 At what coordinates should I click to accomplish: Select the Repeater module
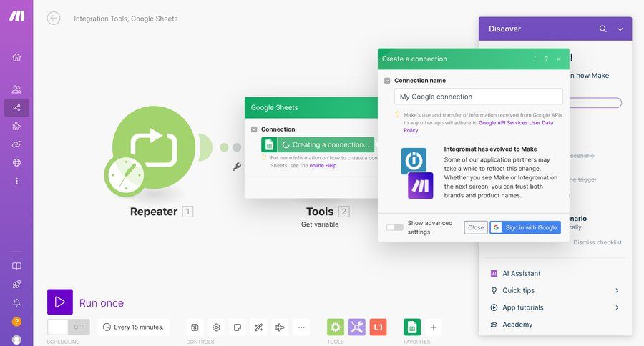tap(153, 148)
